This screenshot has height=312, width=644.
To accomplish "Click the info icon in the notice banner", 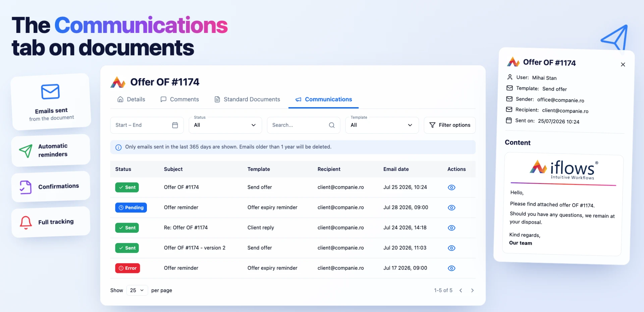I will click(118, 147).
